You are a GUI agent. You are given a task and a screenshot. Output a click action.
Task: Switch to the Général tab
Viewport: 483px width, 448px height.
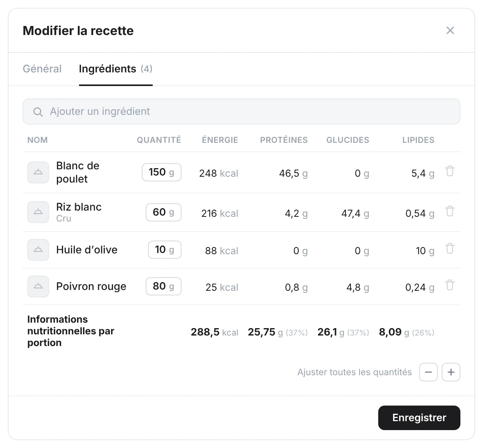pyautogui.click(x=42, y=69)
